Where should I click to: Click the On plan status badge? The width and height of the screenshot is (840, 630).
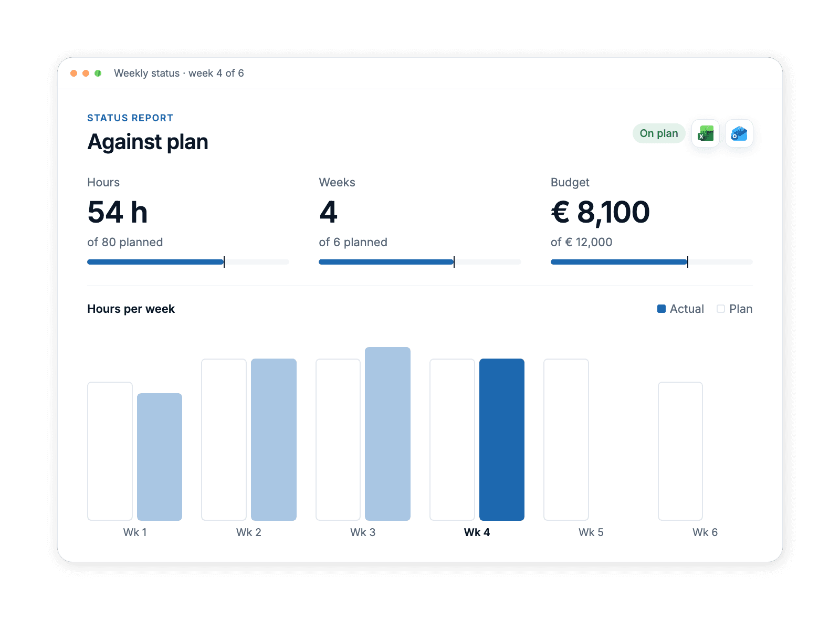659,133
